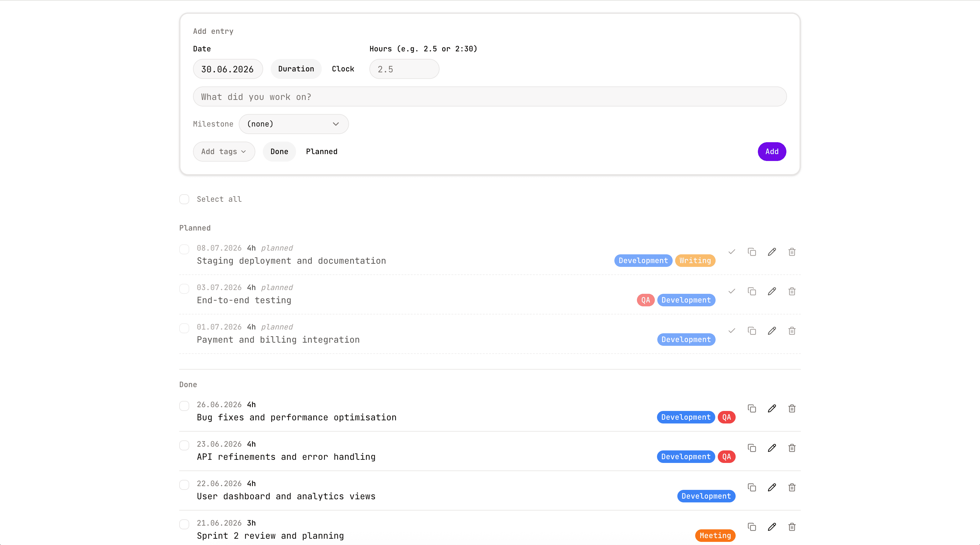
Task: Click Development tag on Bug fixes entry
Action: click(x=685, y=418)
